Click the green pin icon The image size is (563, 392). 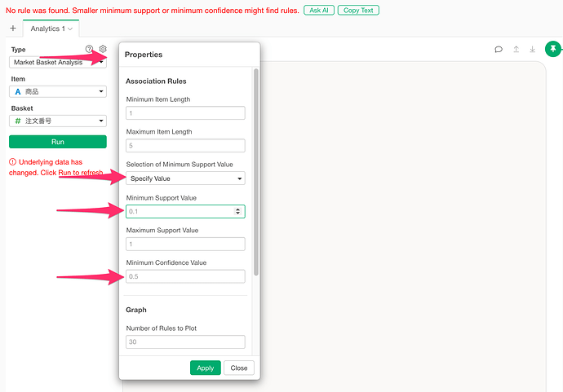pyautogui.click(x=553, y=49)
